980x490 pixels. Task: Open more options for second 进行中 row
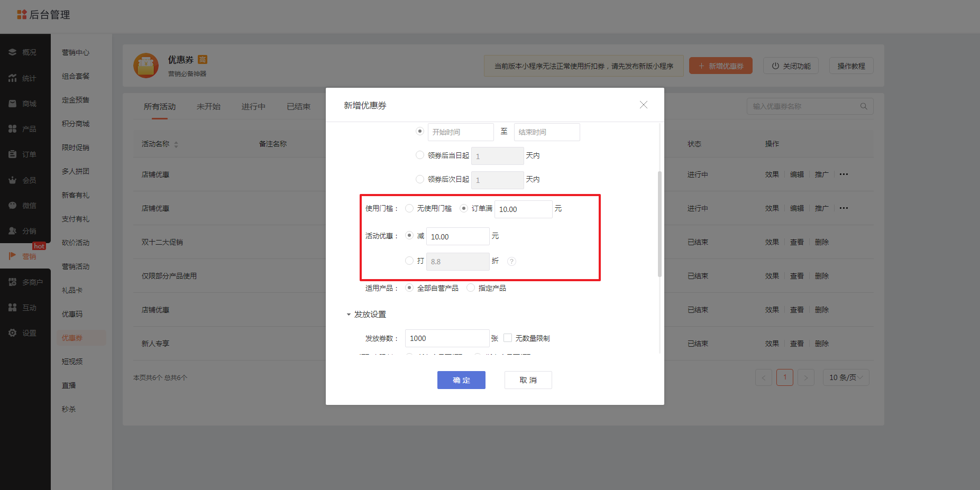[844, 208]
